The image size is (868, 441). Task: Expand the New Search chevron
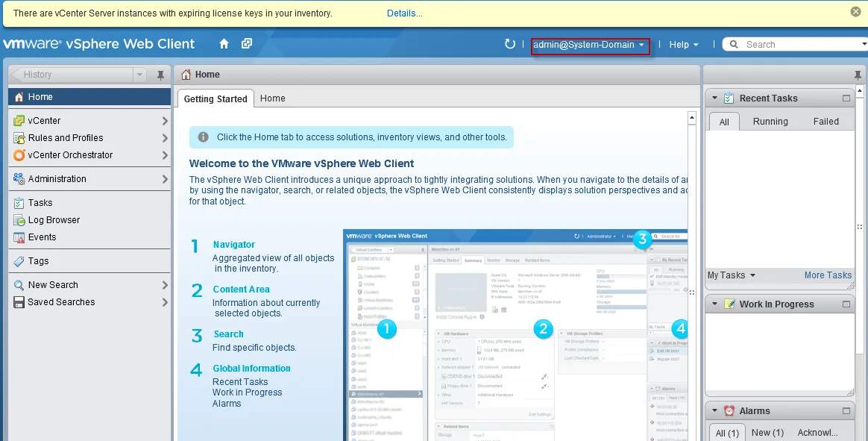point(164,285)
